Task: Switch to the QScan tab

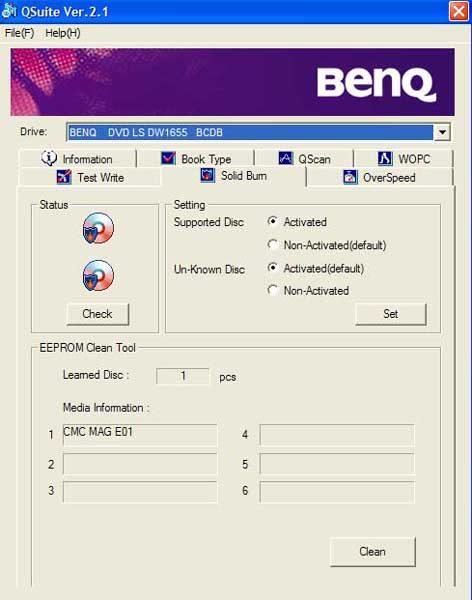Action: coord(304,158)
